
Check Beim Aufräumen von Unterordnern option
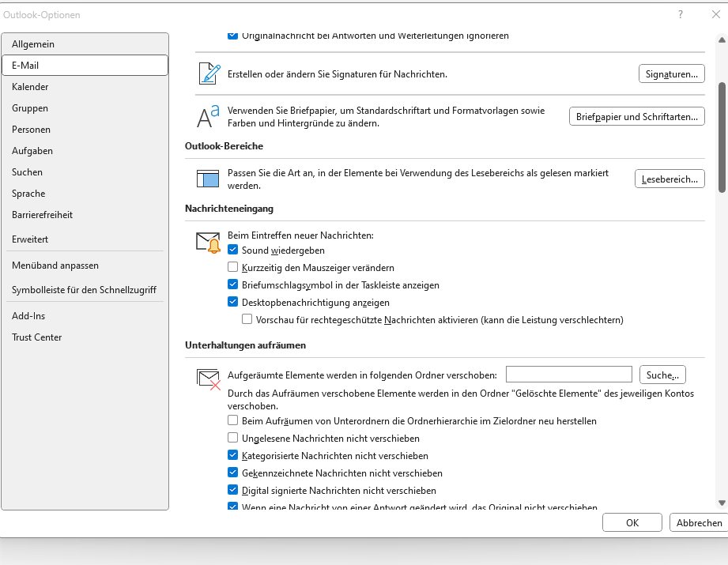point(232,420)
